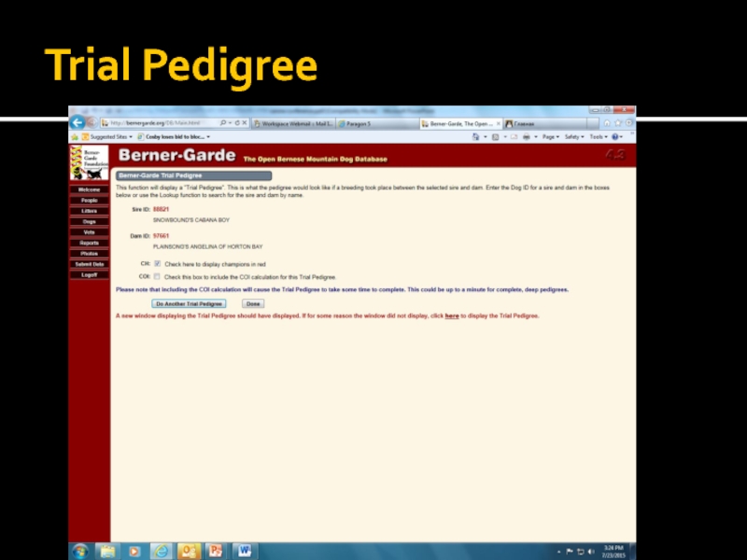This screenshot has width=747, height=560.
Task: Open Outlook from the taskbar
Action: pos(189,552)
